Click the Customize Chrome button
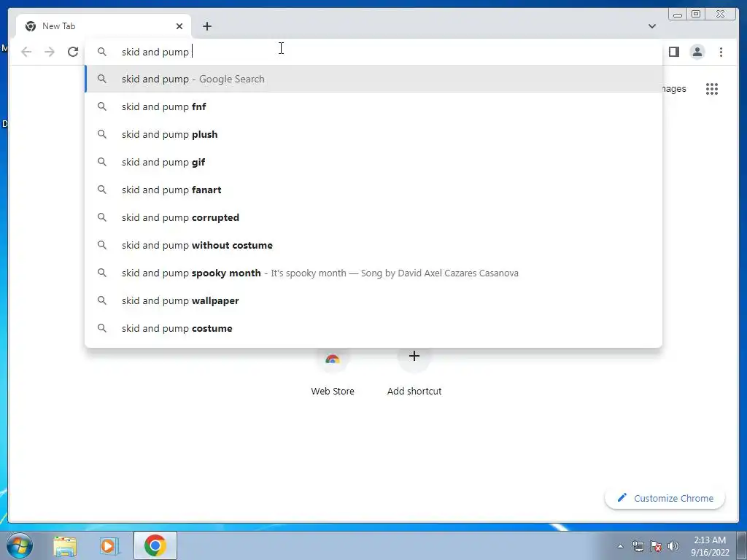 [665, 498]
